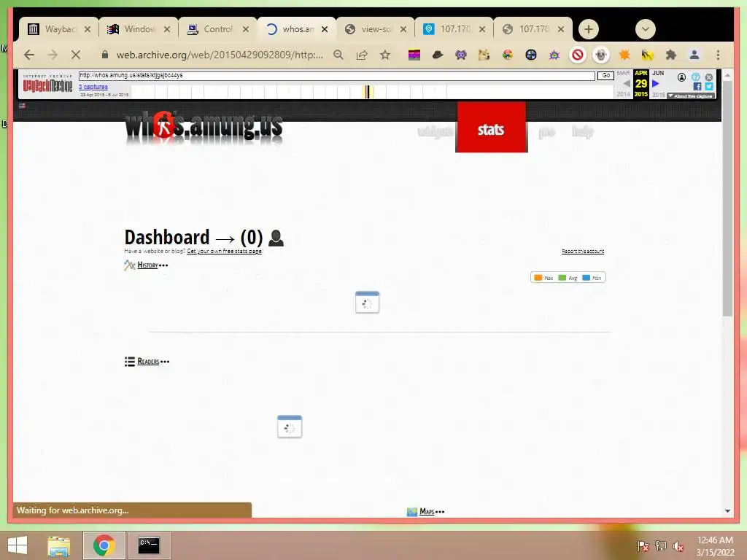Open Chrome's three-dot menu
This screenshot has height=560, width=747.
(718, 55)
